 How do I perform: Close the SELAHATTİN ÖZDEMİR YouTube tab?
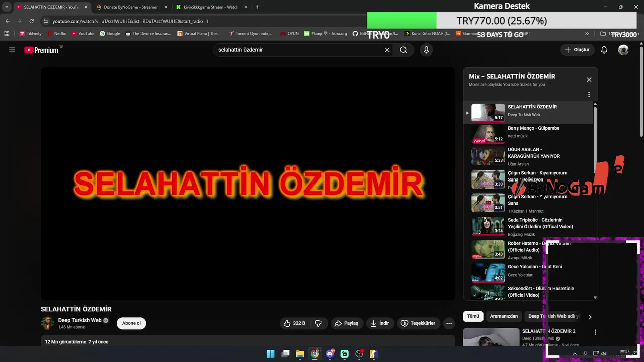pyautogui.click(x=86, y=7)
